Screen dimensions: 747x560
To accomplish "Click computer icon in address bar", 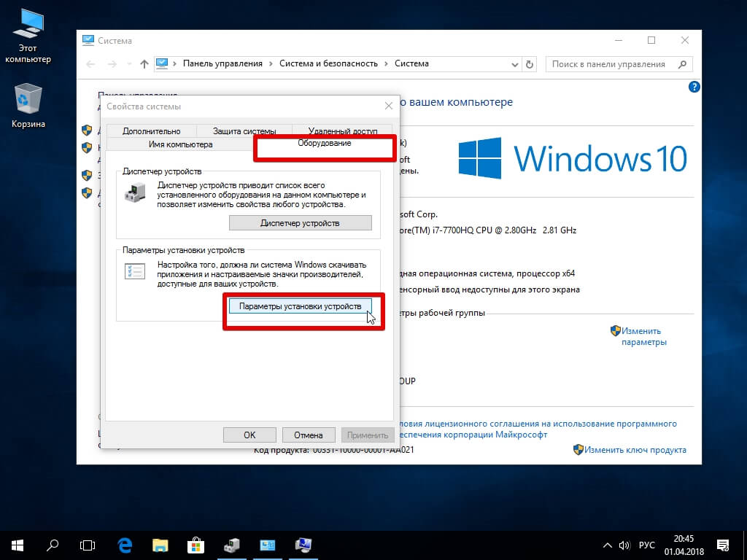I will [x=162, y=64].
